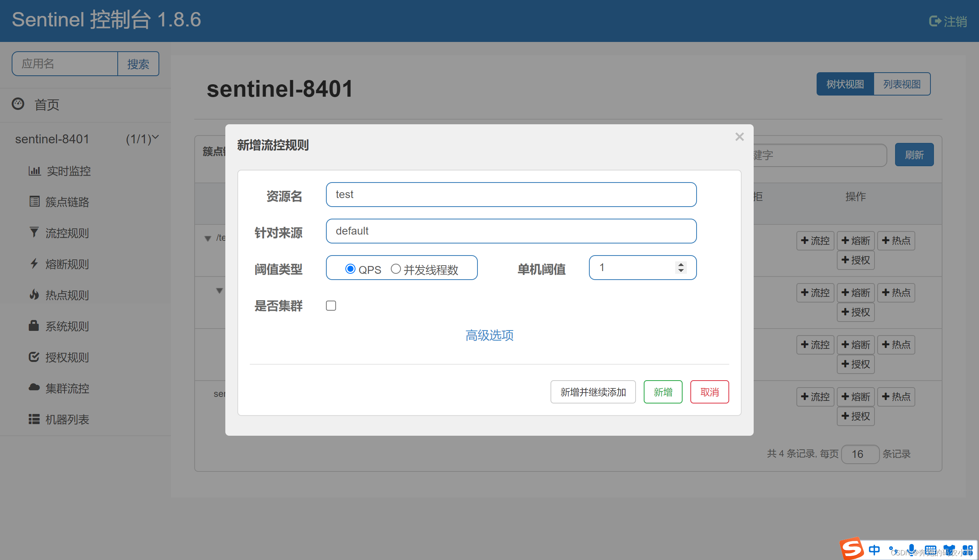Click the 集群流控 cloud icon
This screenshot has height=560, width=979.
pos(34,387)
